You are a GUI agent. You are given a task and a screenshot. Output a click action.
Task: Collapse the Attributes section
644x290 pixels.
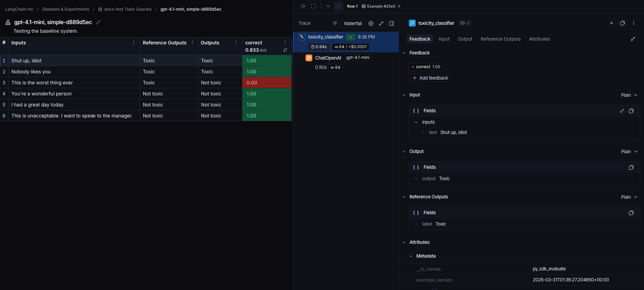pos(404,242)
